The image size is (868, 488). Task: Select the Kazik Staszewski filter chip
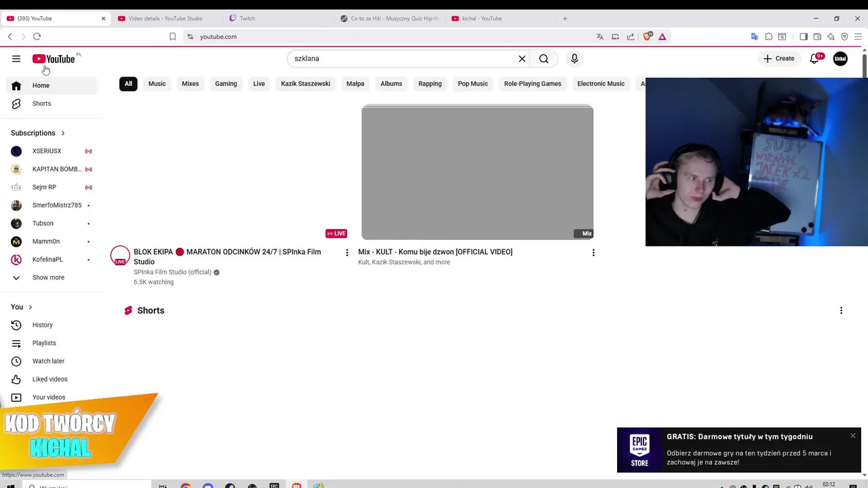point(306,84)
